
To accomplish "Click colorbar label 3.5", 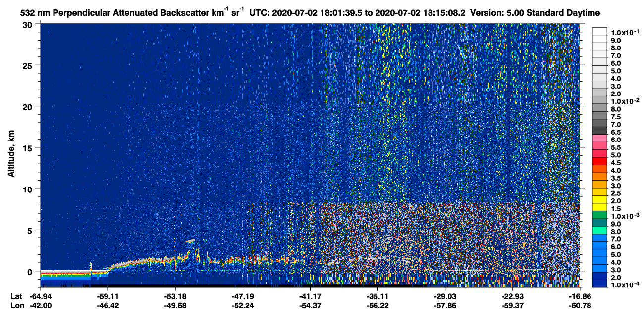I will [616, 178].
